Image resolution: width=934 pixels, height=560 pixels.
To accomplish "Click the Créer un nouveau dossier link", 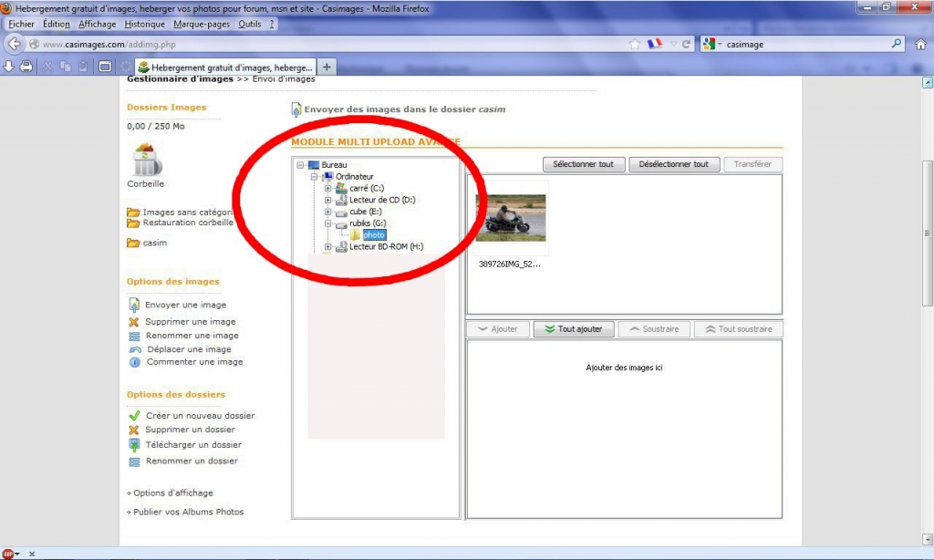I will (200, 416).
